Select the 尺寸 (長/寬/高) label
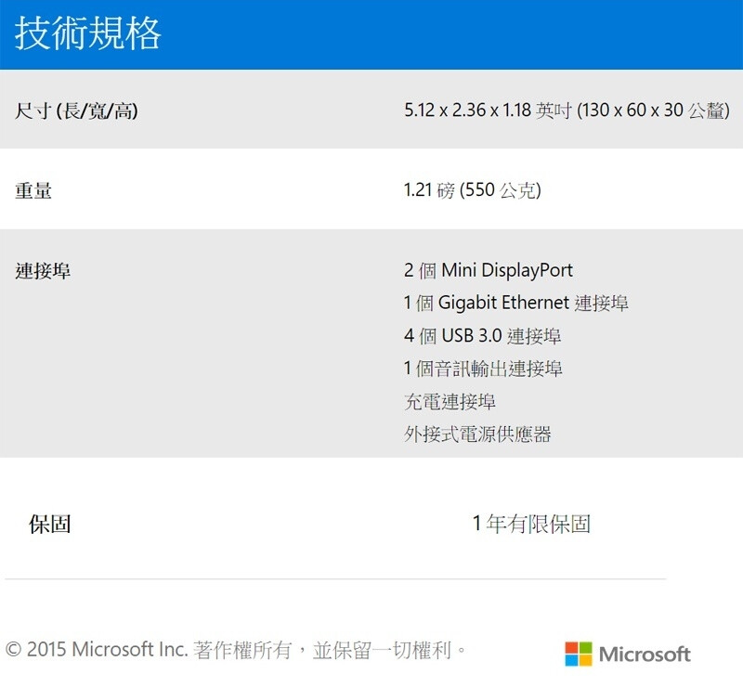Viewport: 743px width, 700px height. coord(76,110)
